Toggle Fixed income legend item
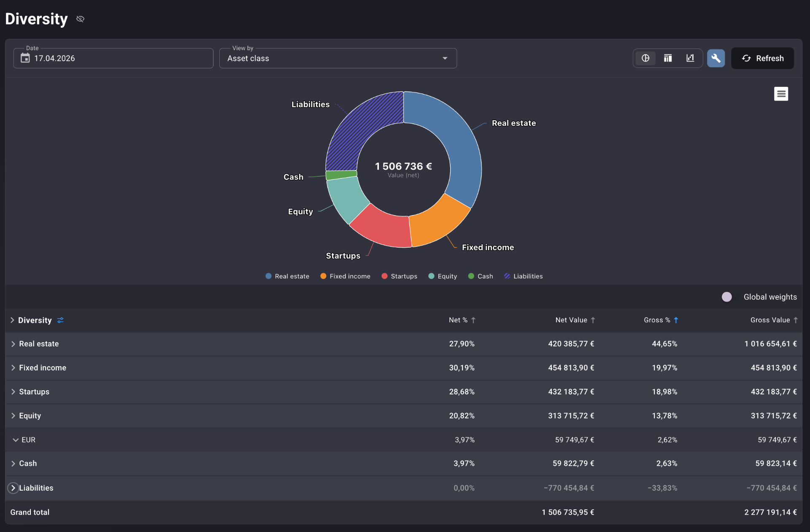The width and height of the screenshot is (810, 532). pyautogui.click(x=345, y=276)
